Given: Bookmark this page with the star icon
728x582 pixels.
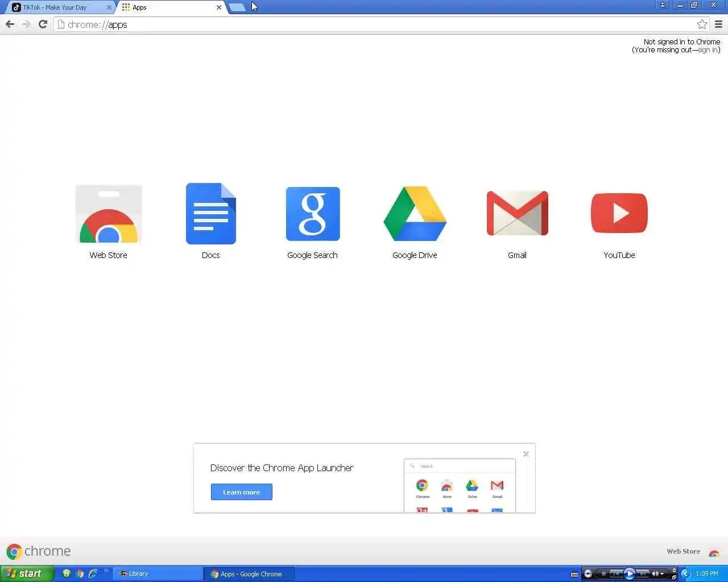Looking at the screenshot, I should pyautogui.click(x=702, y=24).
